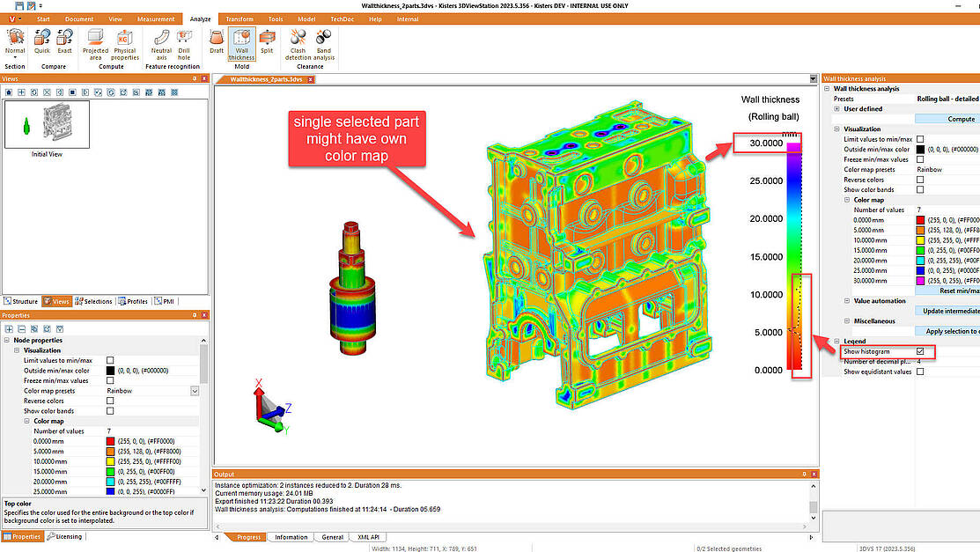The height and width of the screenshot is (552, 980).
Task: Click Reset min/max button
Action: point(947,291)
